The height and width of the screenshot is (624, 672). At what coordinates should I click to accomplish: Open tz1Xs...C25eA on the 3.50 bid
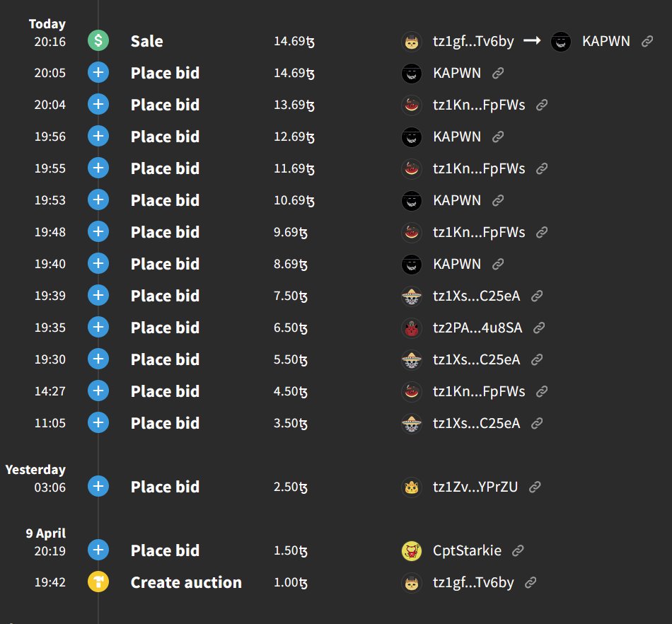476,423
